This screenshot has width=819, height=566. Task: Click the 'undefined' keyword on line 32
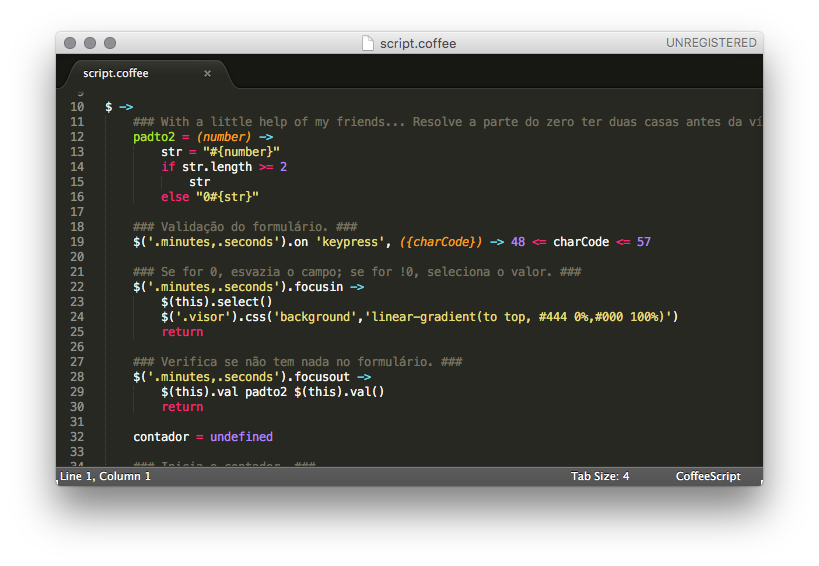(x=241, y=437)
